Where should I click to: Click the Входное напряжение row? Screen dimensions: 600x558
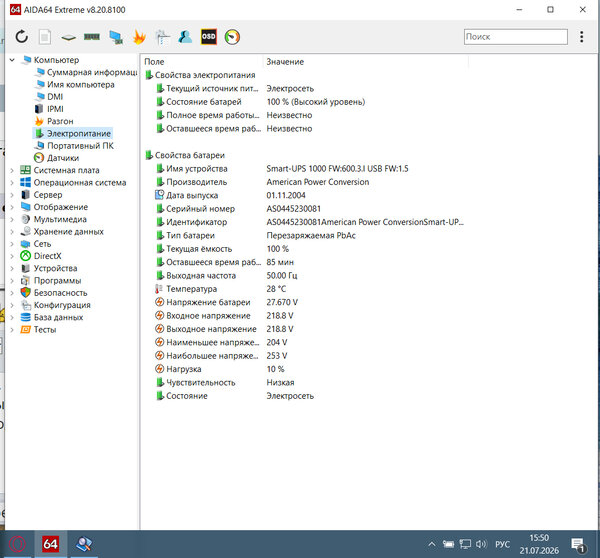click(x=224, y=316)
